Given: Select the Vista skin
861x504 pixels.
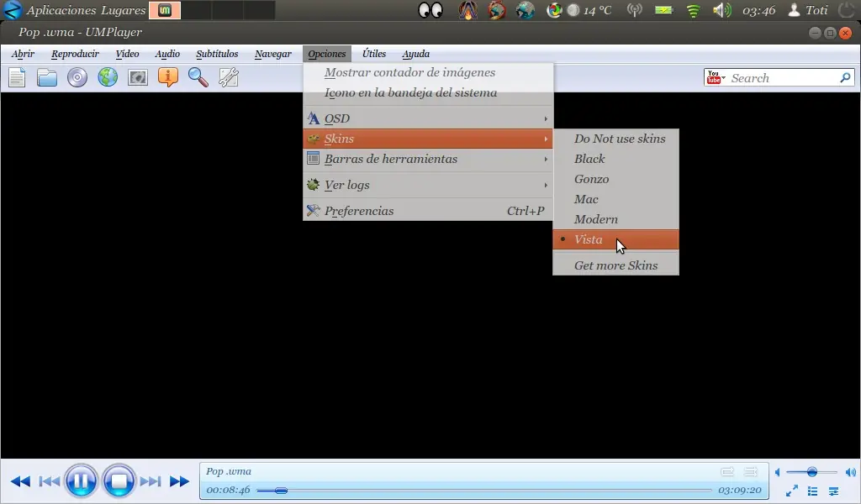Looking at the screenshot, I should [x=615, y=239].
